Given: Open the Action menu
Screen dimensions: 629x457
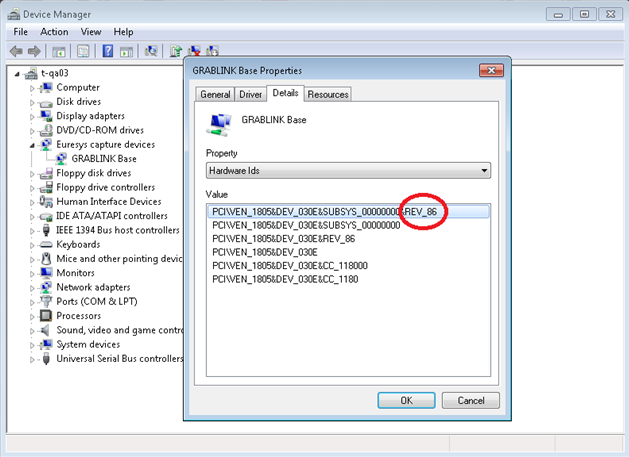Looking at the screenshot, I should pyautogui.click(x=54, y=32).
